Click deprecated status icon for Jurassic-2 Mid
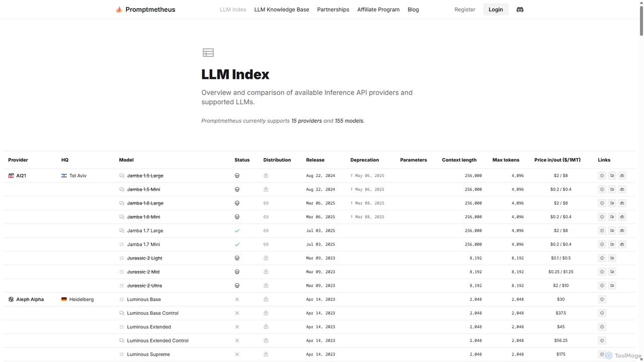Viewport: 644px width, 362px height. (x=237, y=272)
